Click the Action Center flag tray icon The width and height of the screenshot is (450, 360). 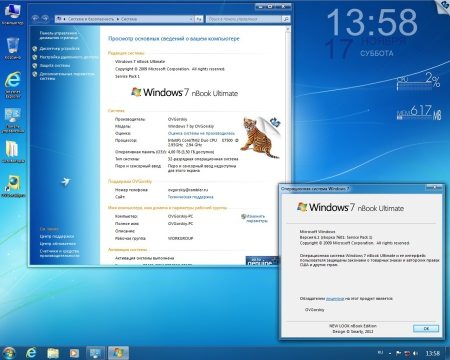(x=398, y=353)
